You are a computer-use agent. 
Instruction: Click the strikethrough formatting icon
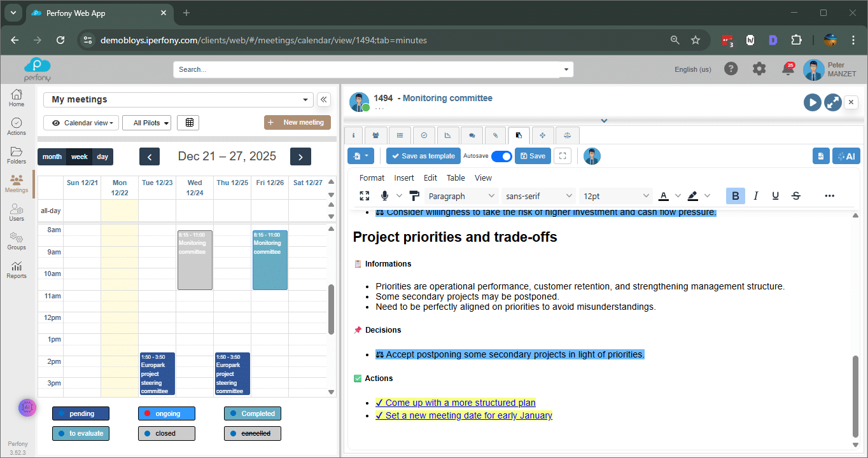[795, 196]
